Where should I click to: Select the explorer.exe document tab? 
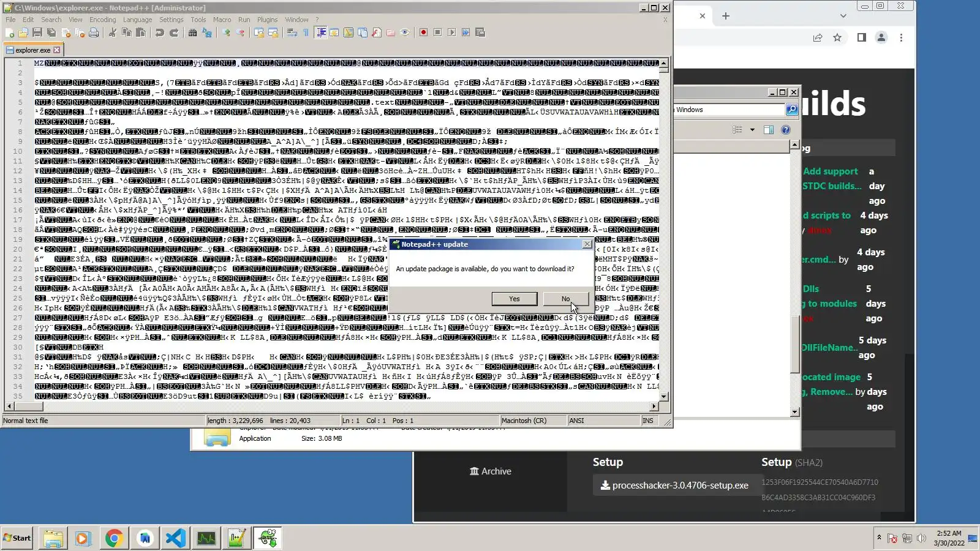point(33,50)
